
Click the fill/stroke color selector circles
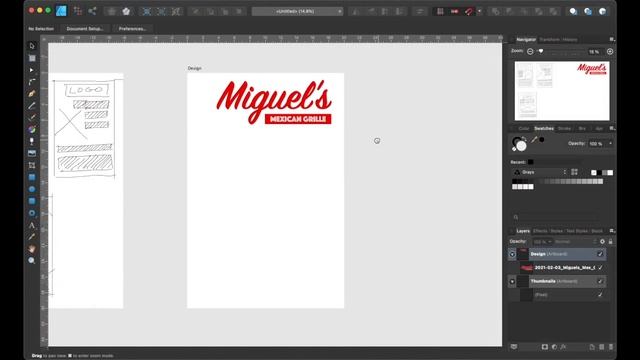click(x=519, y=144)
